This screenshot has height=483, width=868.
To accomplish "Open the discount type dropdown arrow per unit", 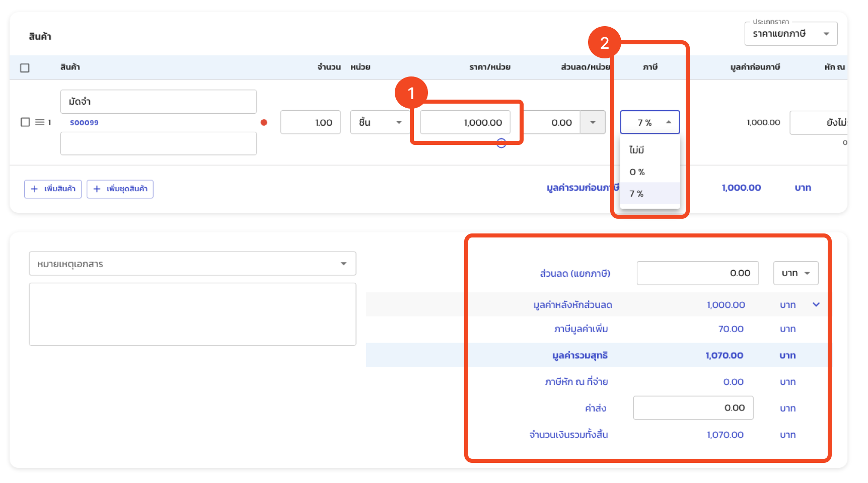I will coord(593,122).
